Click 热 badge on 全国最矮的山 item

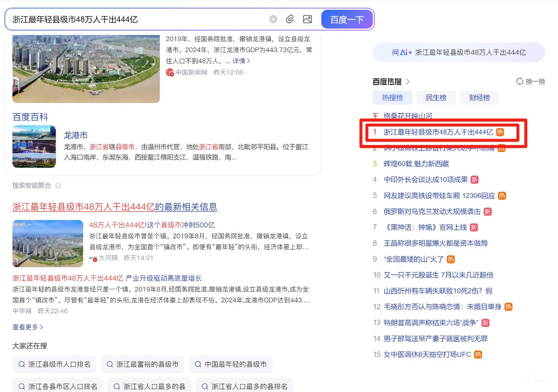451,259
